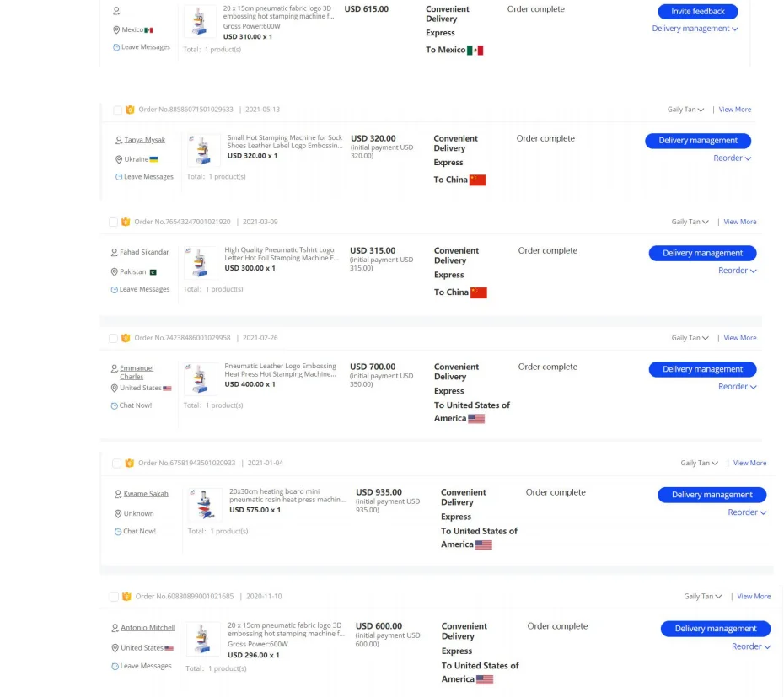Click the gold shield icon on order 60880899001021685

126,597
